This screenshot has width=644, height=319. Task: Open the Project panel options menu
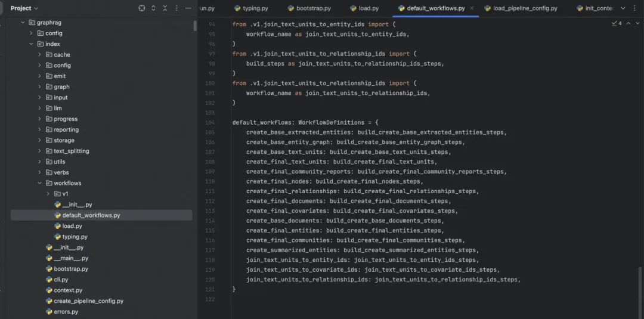[177, 8]
